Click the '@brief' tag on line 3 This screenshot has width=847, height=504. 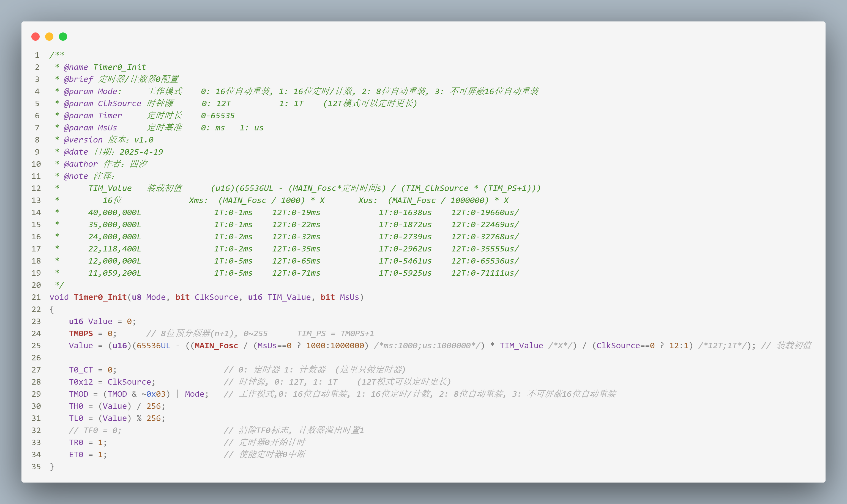point(78,79)
